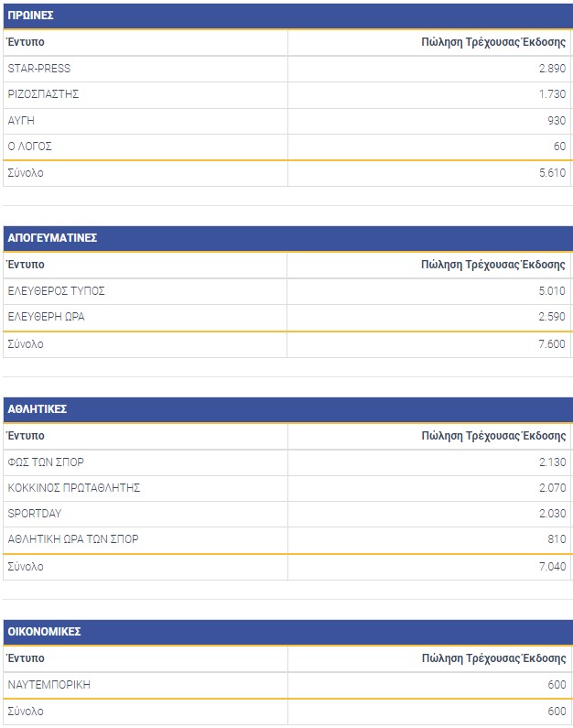The height and width of the screenshot is (728, 573).
Task: Select the ΡΙΖΟΣΠΑΣΤΗΣ newspaper entry
Action: click(43, 94)
